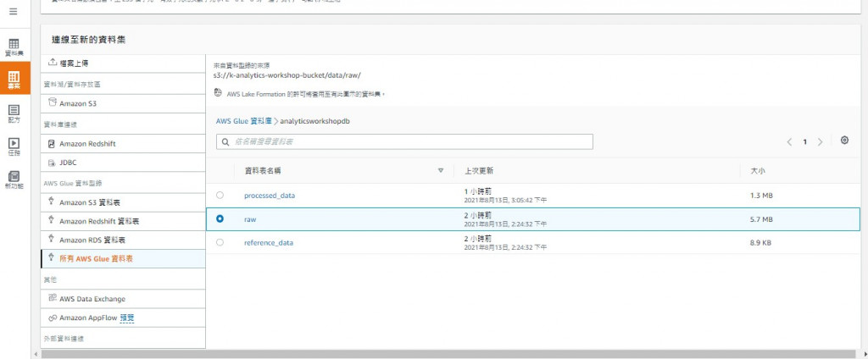Image resolution: width=868 pixels, height=359 pixels.
Task: Click the Amazon RDS 資料表 catalog icon
Action: (x=52, y=239)
